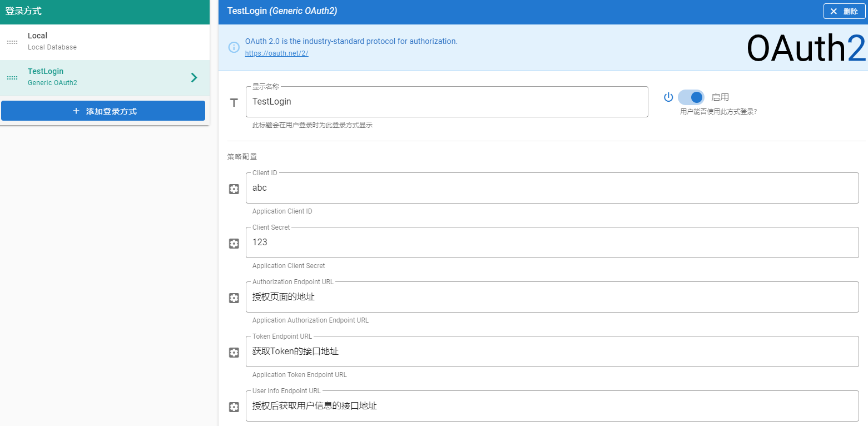This screenshot has width=868, height=426.
Task: Click the drag handle beside Local
Action: pos(12,42)
